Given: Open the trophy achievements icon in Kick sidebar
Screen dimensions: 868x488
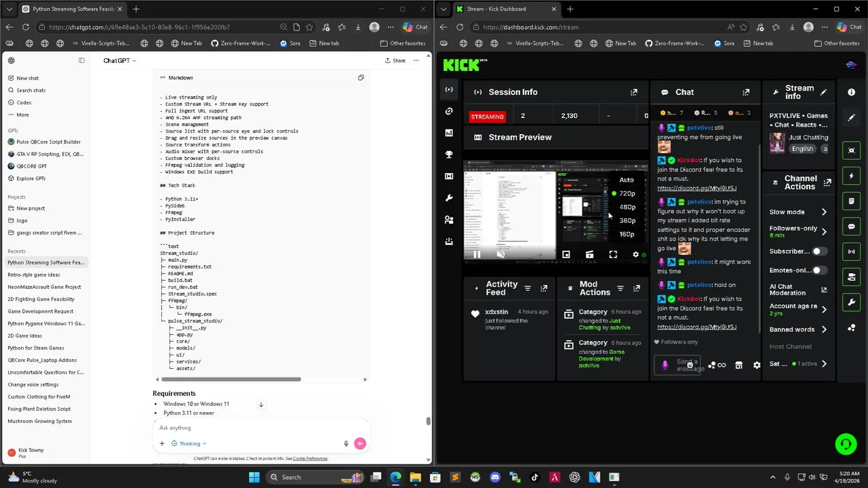Looking at the screenshot, I should point(449,155).
